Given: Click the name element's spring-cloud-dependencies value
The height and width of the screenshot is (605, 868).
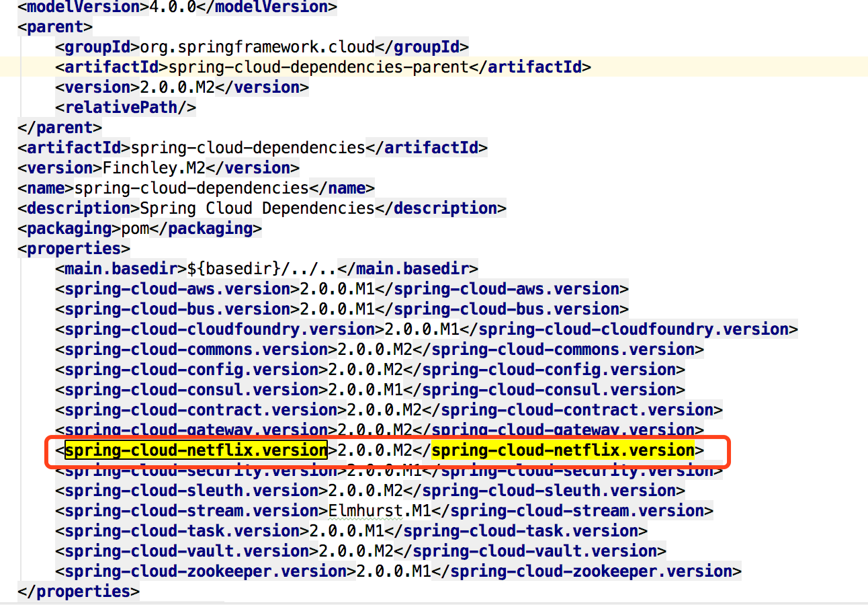Looking at the screenshot, I should (x=191, y=188).
